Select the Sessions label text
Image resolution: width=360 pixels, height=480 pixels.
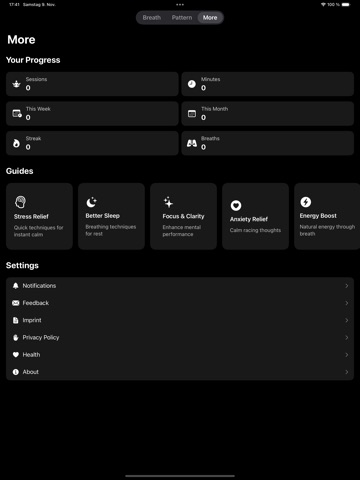point(36,79)
